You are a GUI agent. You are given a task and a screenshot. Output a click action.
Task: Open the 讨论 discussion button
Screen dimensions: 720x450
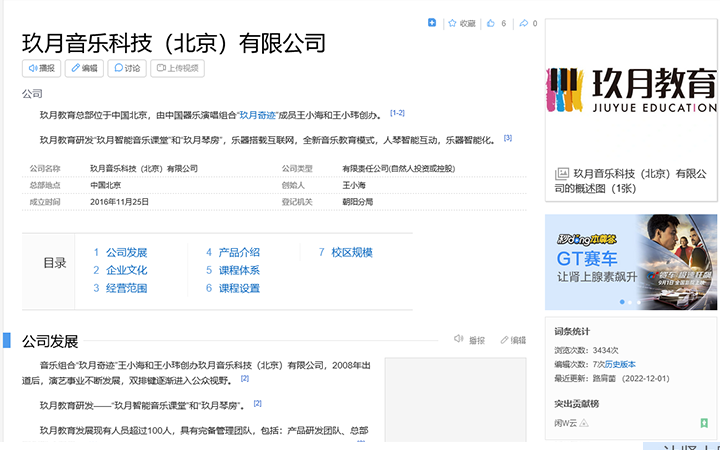click(127, 68)
